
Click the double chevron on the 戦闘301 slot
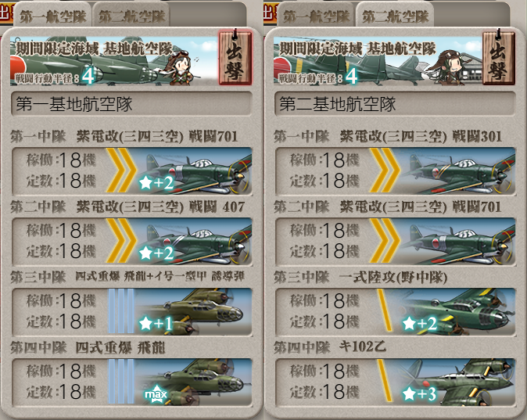click(385, 171)
